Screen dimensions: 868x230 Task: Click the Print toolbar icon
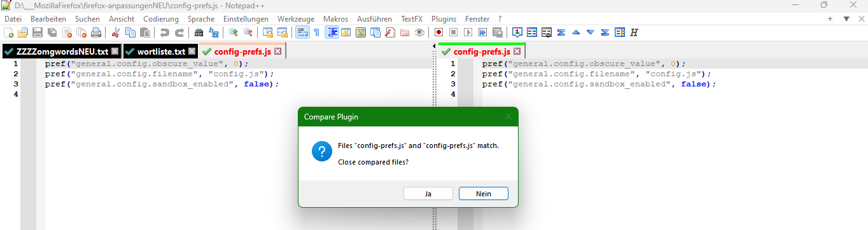coord(96,32)
